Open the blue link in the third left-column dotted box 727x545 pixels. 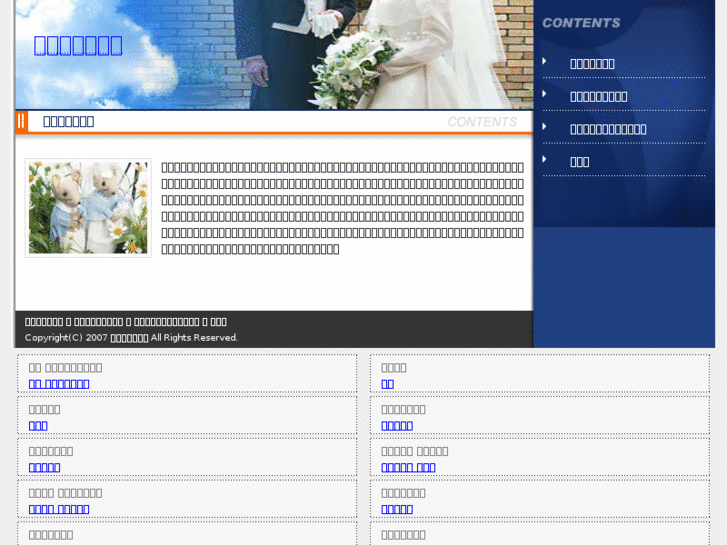pos(45,468)
